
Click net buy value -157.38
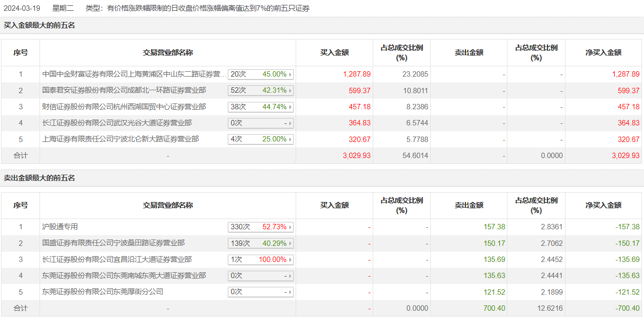click(x=627, y=227)
